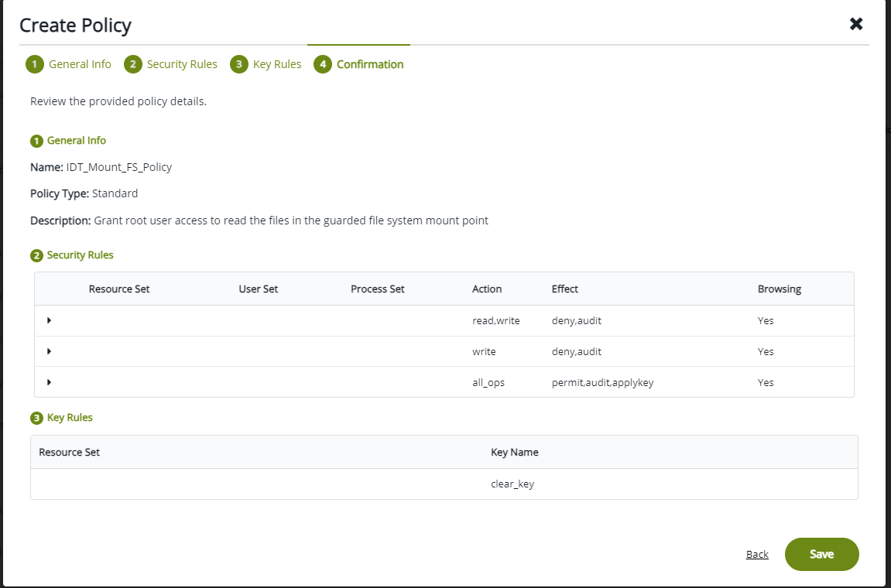
Task: Click the step 2 circle in wizard header
Action: click(x=132, y=64)
